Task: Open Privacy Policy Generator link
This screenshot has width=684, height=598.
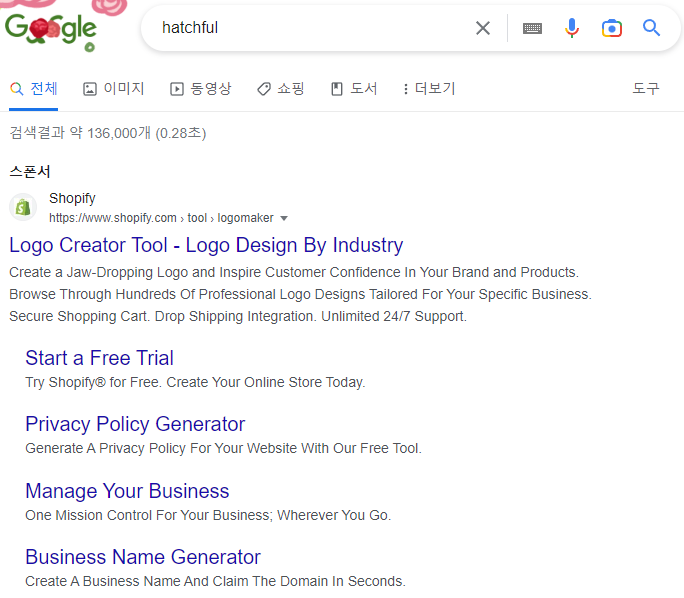Action: coord(135,424)
